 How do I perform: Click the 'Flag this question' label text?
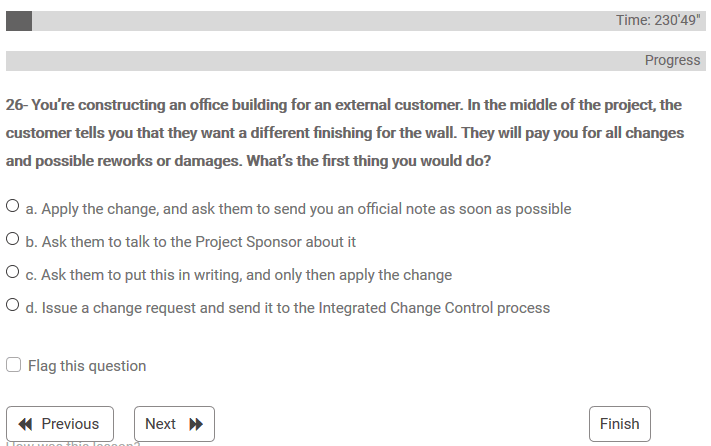pyautogui.click(x=87, y=366)
